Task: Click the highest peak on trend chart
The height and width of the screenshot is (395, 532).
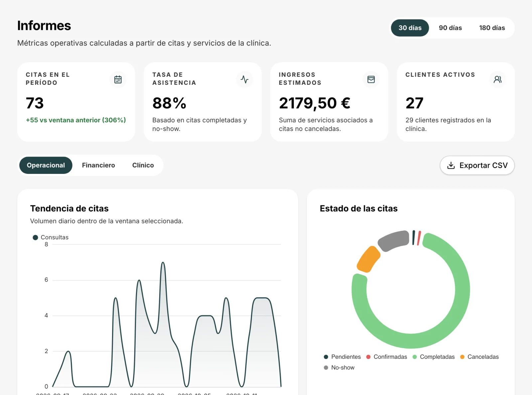Action: (163, 262)
